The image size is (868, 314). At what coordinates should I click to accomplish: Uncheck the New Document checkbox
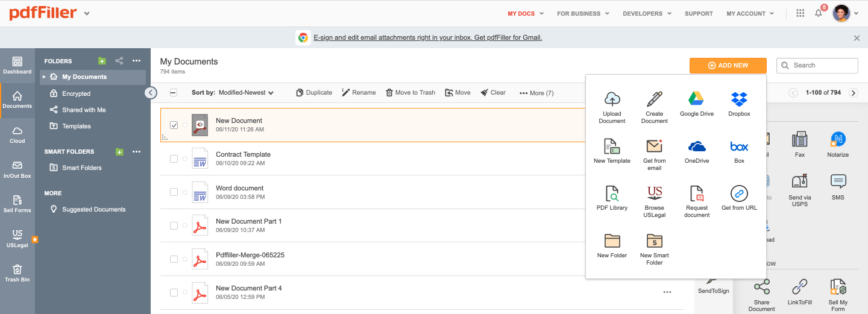click(174, 125)
